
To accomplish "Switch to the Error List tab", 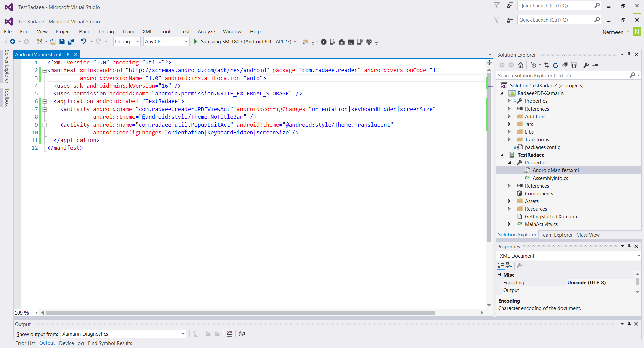I will [25, 343].
